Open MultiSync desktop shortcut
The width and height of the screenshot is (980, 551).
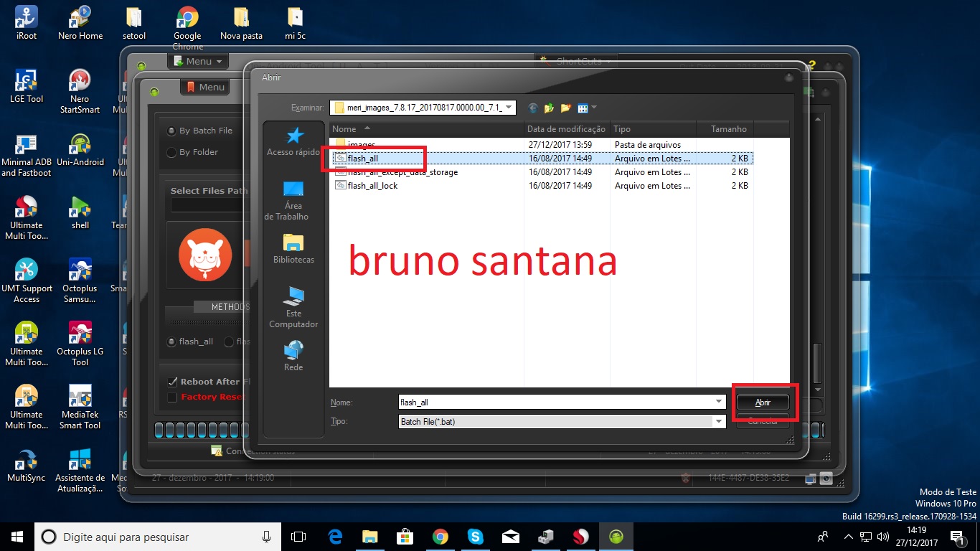click(x=27, y=466)
